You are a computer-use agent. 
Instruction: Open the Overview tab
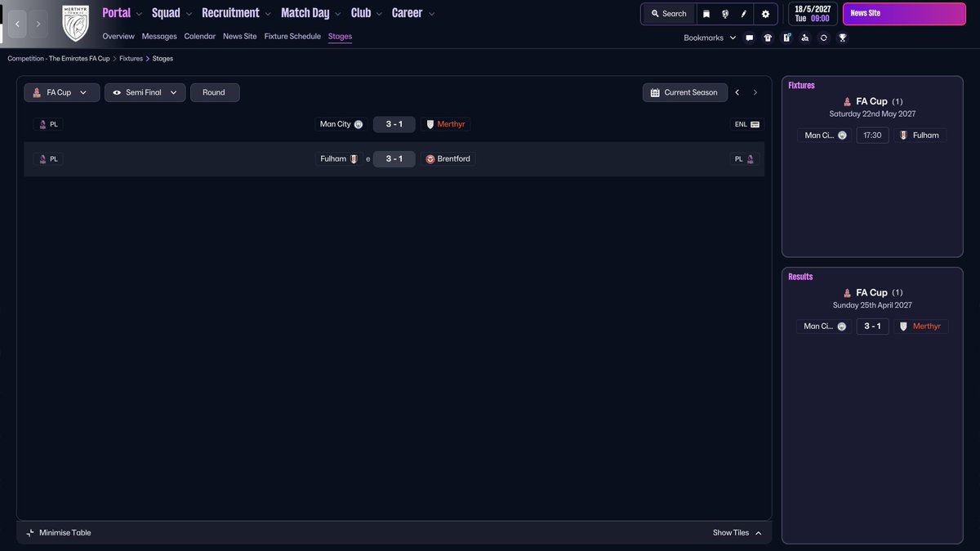tap(118, 37)
